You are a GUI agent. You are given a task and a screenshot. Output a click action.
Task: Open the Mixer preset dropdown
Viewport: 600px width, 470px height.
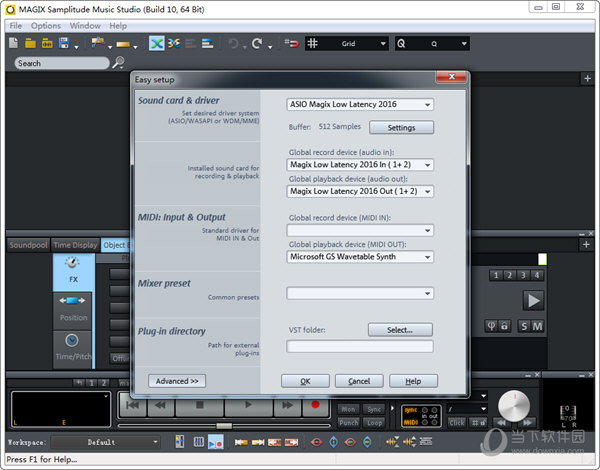[360, 293]
